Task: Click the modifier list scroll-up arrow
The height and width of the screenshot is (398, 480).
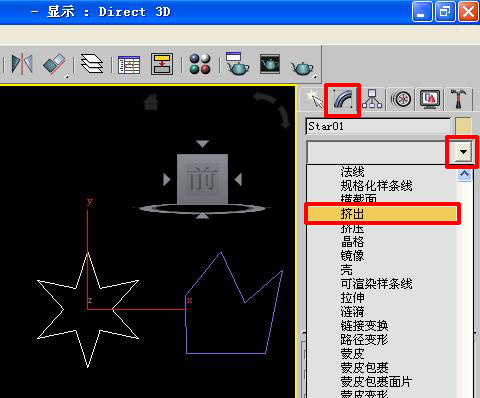Action: click(464, 174)
